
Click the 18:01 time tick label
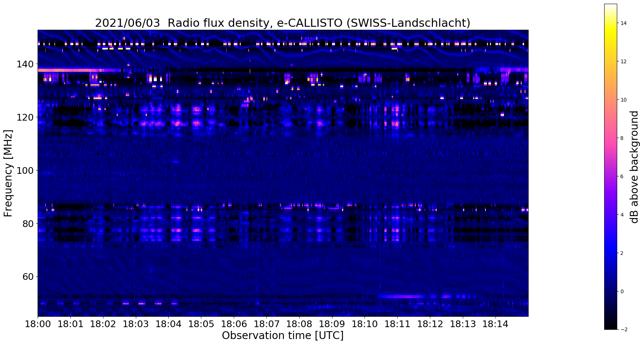coord(70,324)
